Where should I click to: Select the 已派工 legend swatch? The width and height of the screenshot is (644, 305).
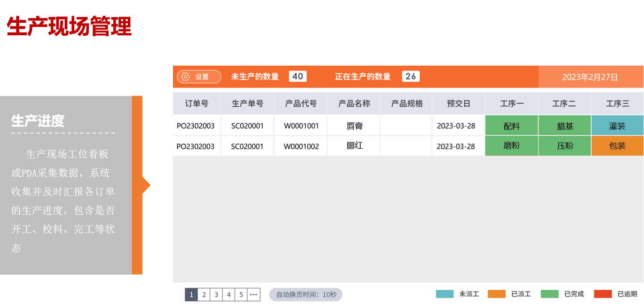tap(497, 294)
